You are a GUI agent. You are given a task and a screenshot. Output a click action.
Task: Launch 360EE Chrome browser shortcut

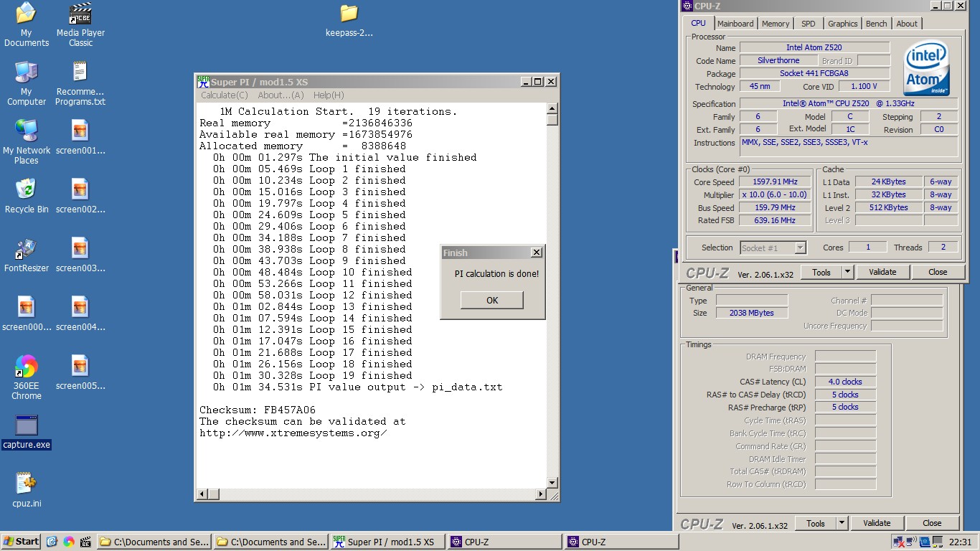(x=27, y=377)
